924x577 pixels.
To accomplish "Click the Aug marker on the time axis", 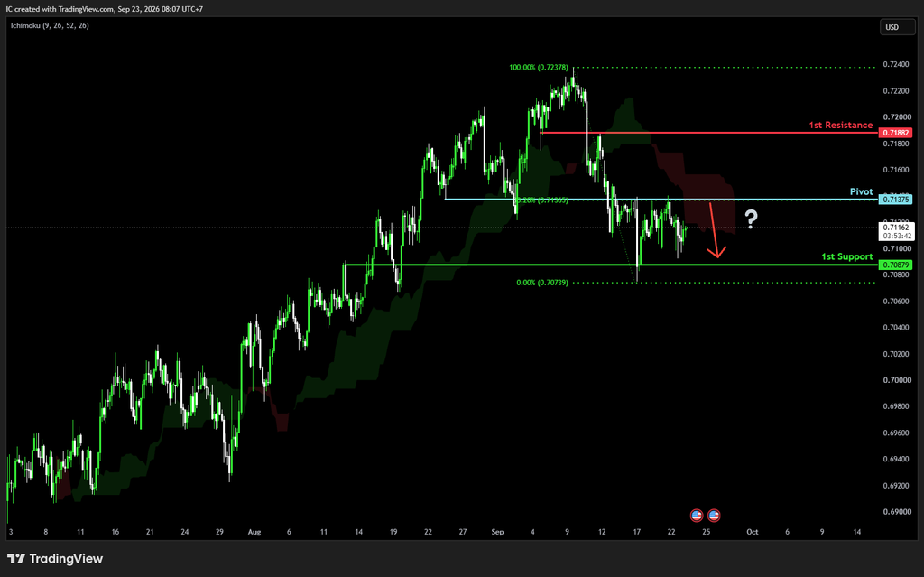I will (x=254, y=532).
